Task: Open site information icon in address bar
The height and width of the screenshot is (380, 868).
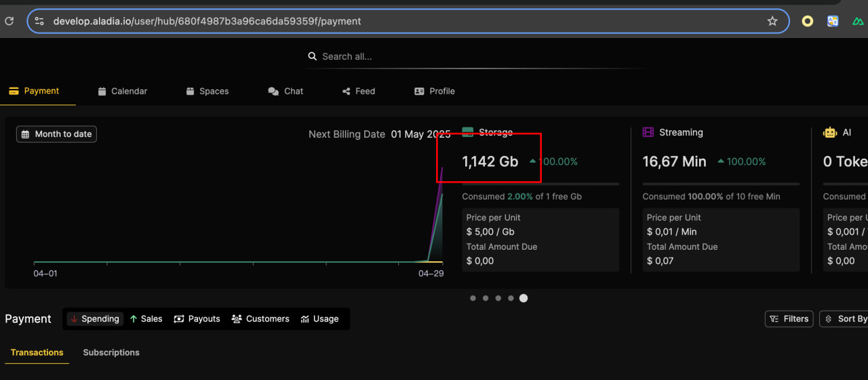Action: [x=39, y=21]
